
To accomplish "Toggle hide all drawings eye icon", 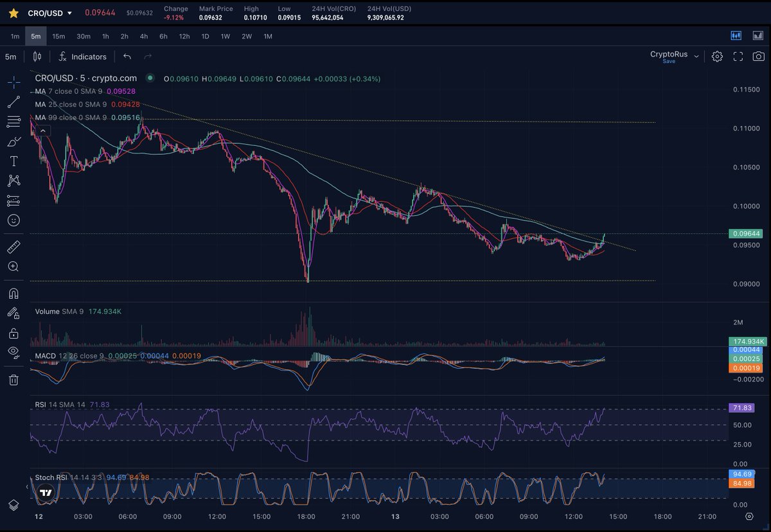I will tap(13, 351).
